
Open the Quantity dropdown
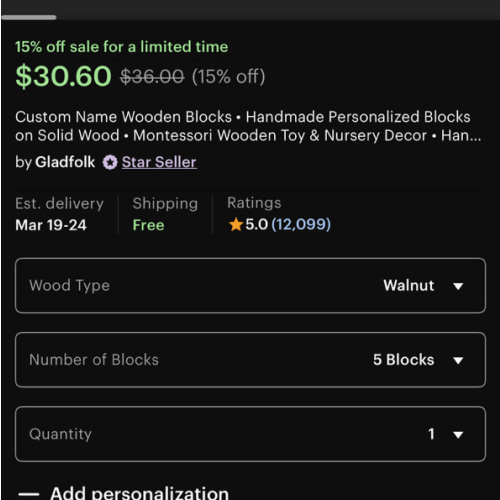(x=250, y=434)
